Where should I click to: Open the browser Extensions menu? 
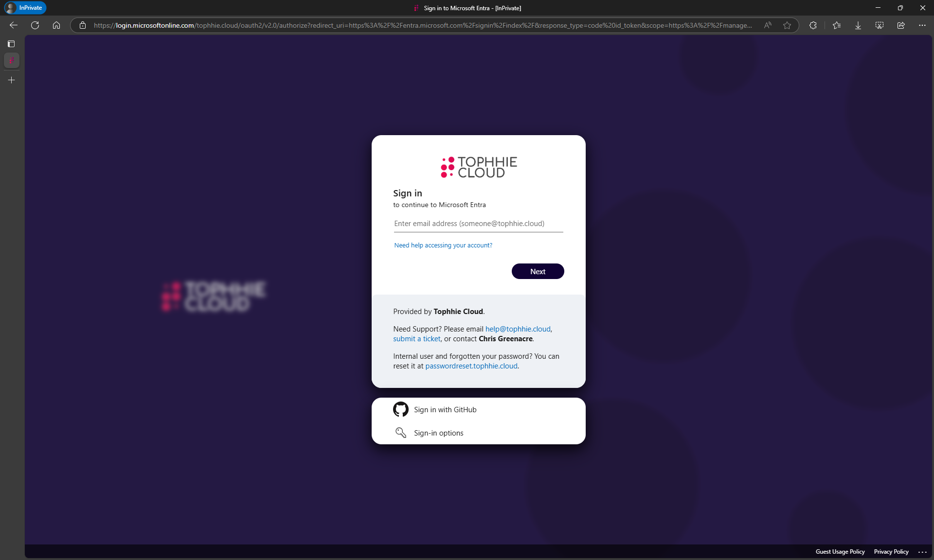click(x=813, y=25)
